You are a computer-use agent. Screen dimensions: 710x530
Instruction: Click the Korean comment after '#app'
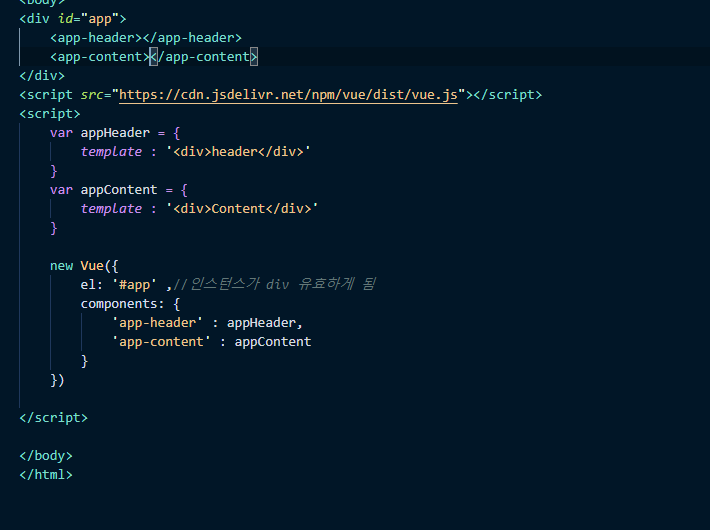click(x=274, y=284)
